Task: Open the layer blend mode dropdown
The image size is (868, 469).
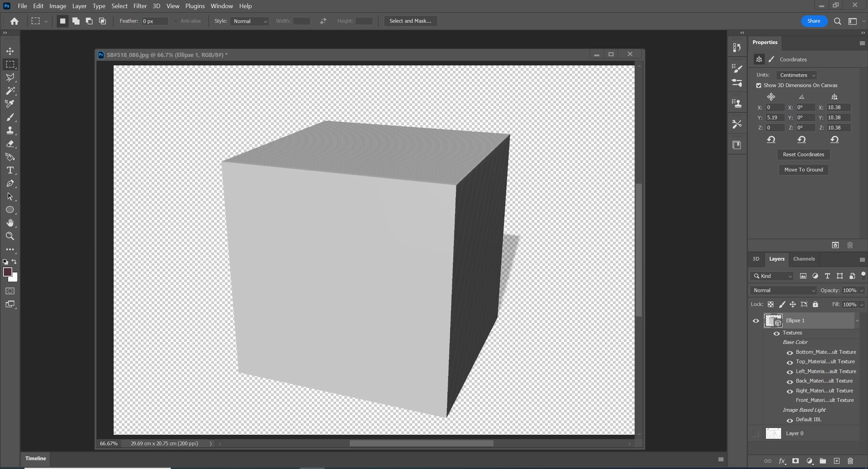Action: click(783, 290)
